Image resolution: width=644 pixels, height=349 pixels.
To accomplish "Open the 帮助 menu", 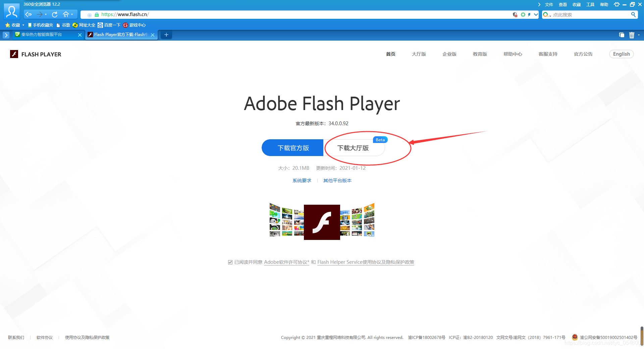I will (604, 5).
